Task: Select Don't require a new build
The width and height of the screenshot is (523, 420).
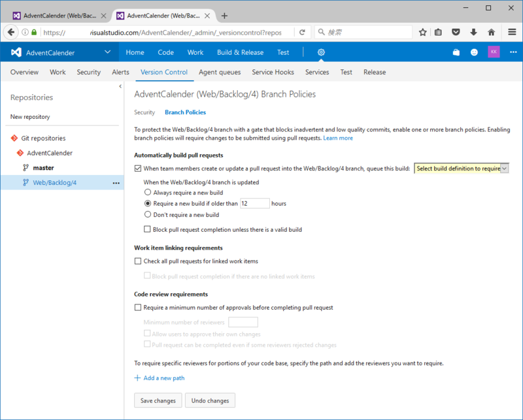Action: pyautogui.click(x=148, y=215)
